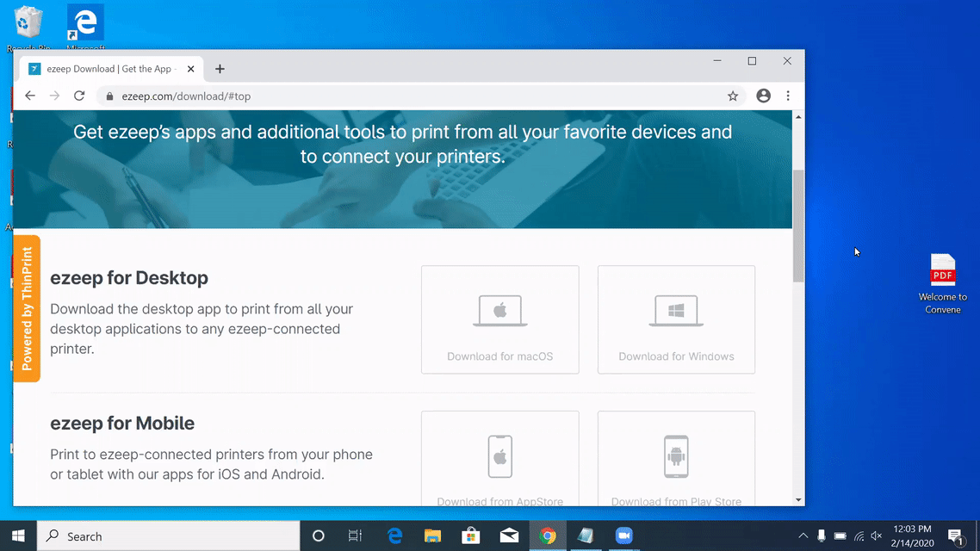This screenshot has height=551, width=980.
Task: Open Wi-Fi network settings in tray
Action: (x=859, y=536)
